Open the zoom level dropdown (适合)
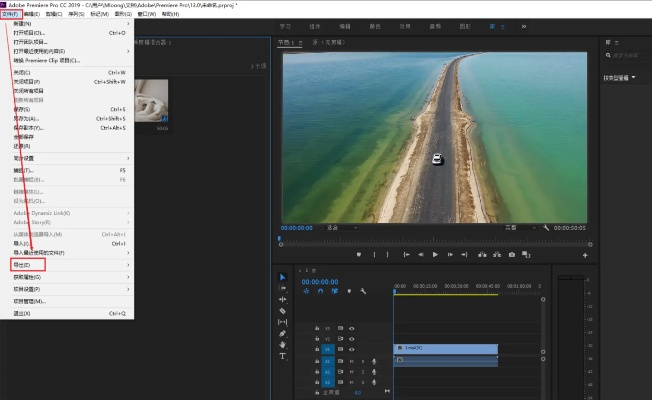The image size is (652, 400). [339, 228]
